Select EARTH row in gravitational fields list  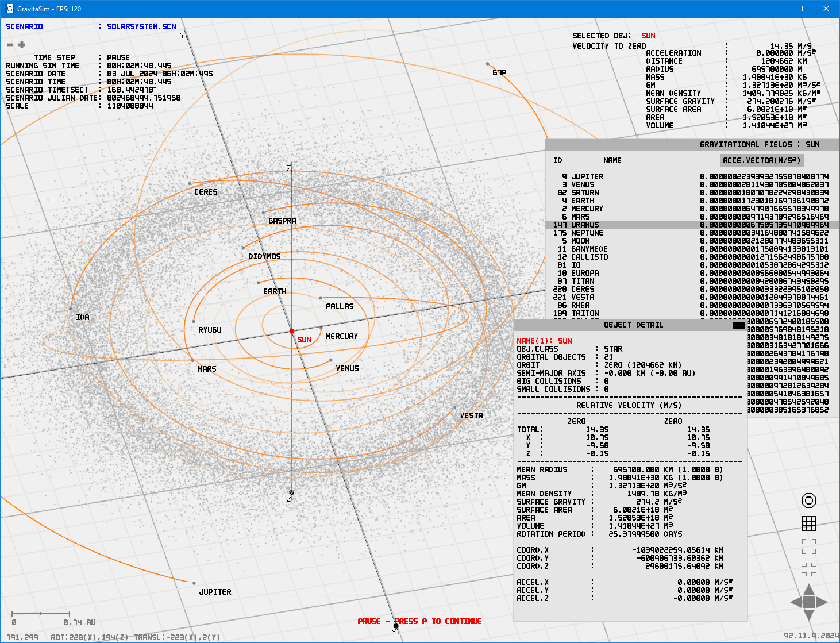(692, 201)
